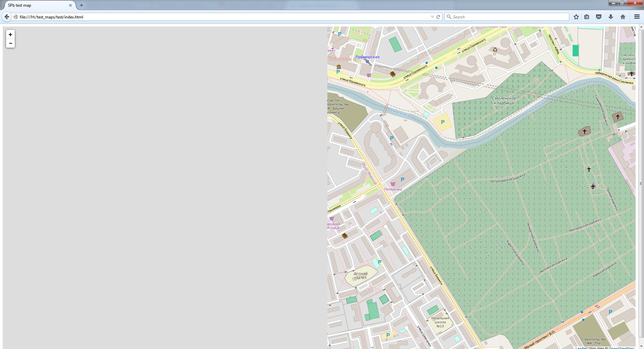The image size is (644, 349).
Task: Zoom in on the map
Action: (10, 35)
